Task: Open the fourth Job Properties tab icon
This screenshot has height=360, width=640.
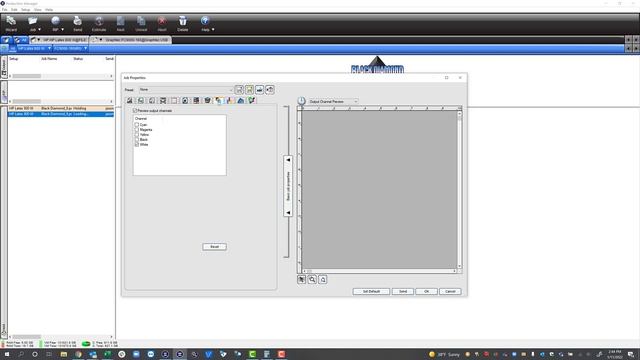Action: 163,100
